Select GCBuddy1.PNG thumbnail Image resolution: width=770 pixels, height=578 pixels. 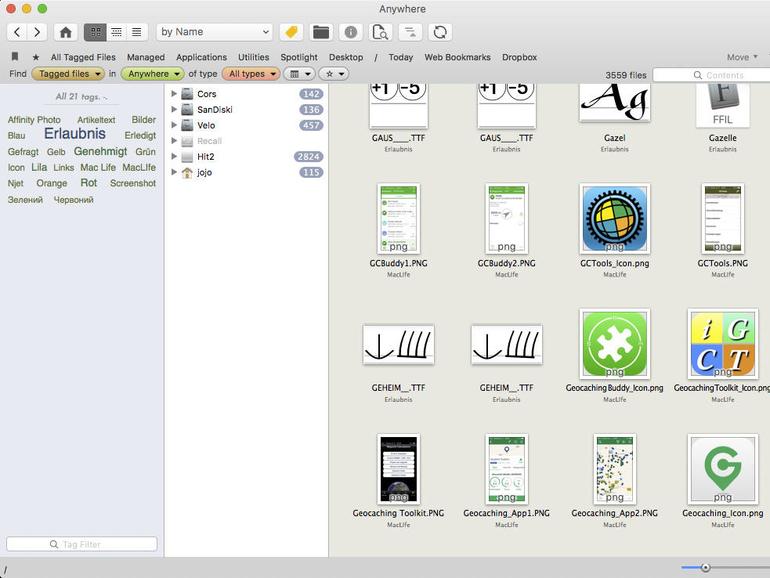point(398,219)
